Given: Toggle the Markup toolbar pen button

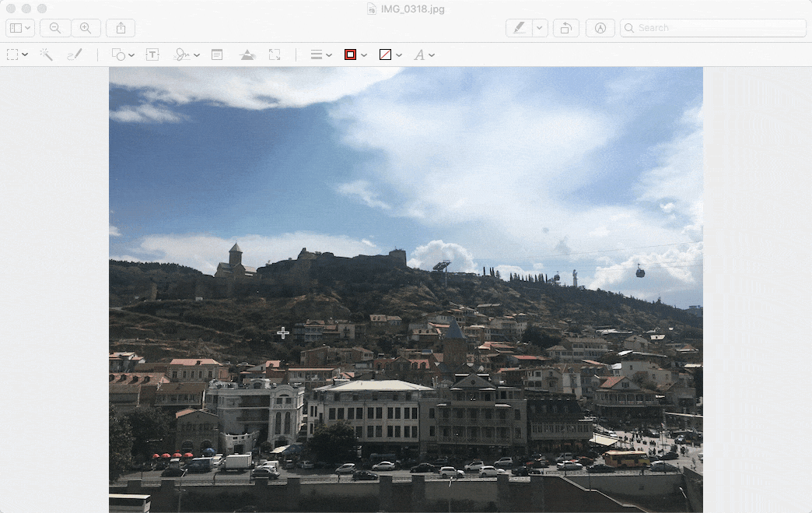Looking at the screenshot, I should pyautogui.click(x=519, y=28).
